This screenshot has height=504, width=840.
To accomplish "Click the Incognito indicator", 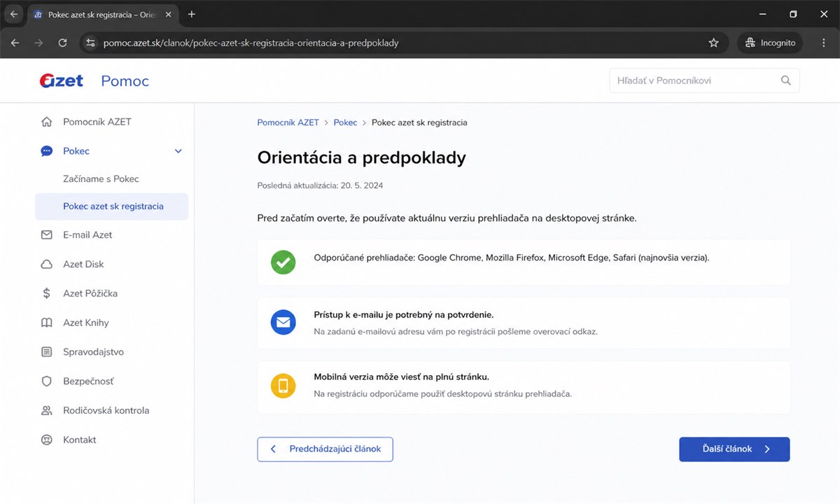I will (770, 43).
